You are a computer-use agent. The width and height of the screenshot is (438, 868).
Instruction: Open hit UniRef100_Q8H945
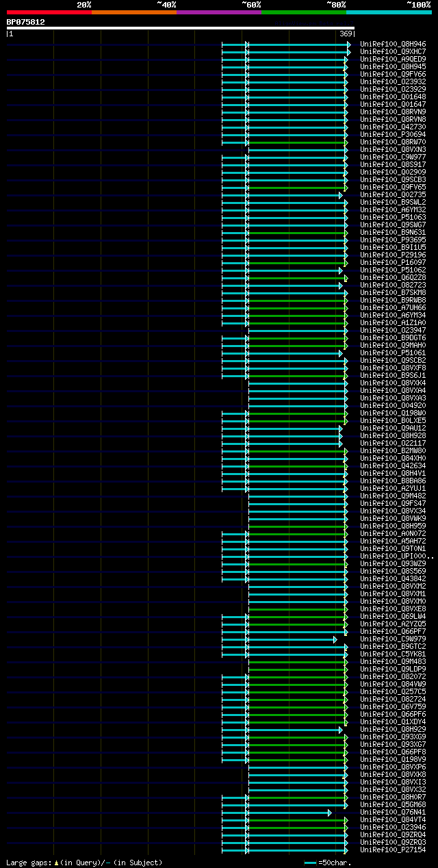[394, 66]
